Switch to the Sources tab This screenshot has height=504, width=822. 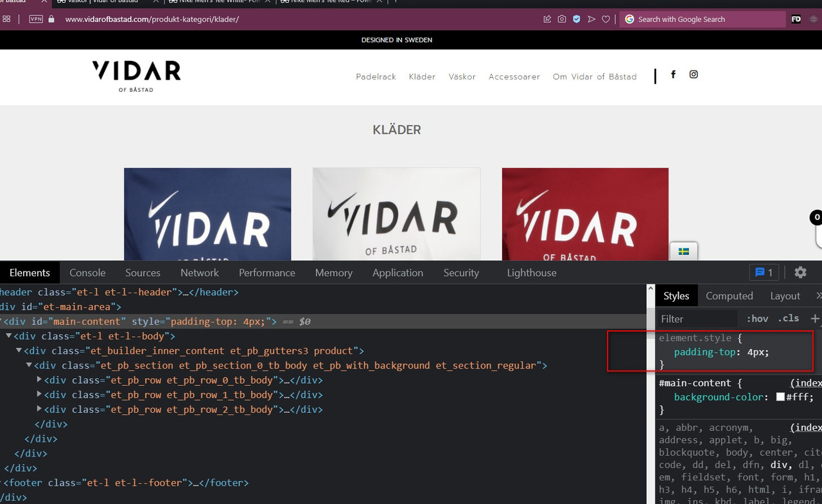pos(143,272)
